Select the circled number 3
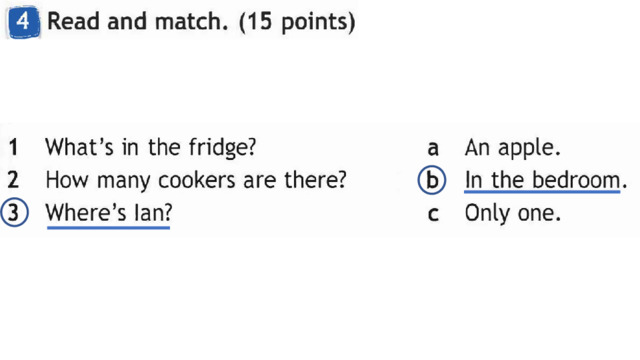Viewport: 640px width, 360px height. tap(14, 213)
